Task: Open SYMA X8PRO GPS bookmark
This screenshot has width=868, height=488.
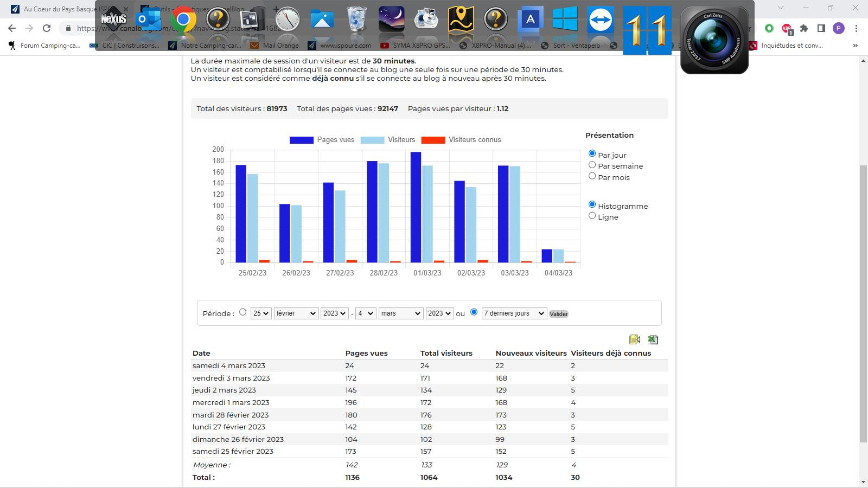Action: coord(416,46)
